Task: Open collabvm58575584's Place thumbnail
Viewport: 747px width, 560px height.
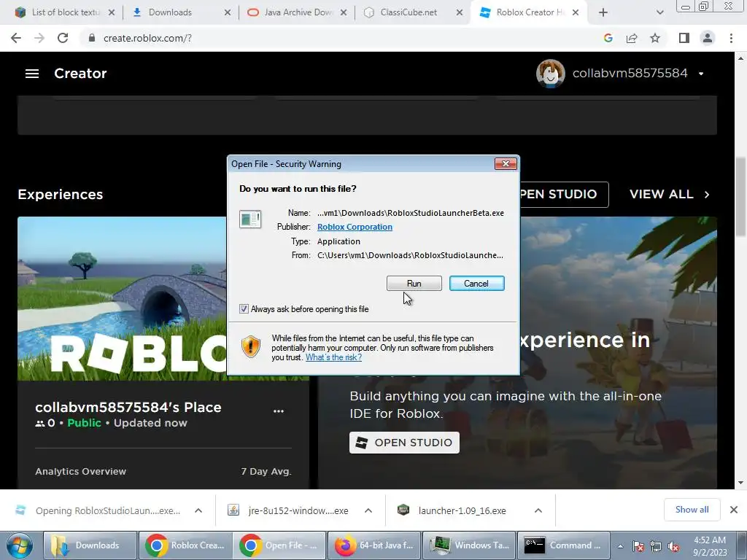Action: point(122,298)
